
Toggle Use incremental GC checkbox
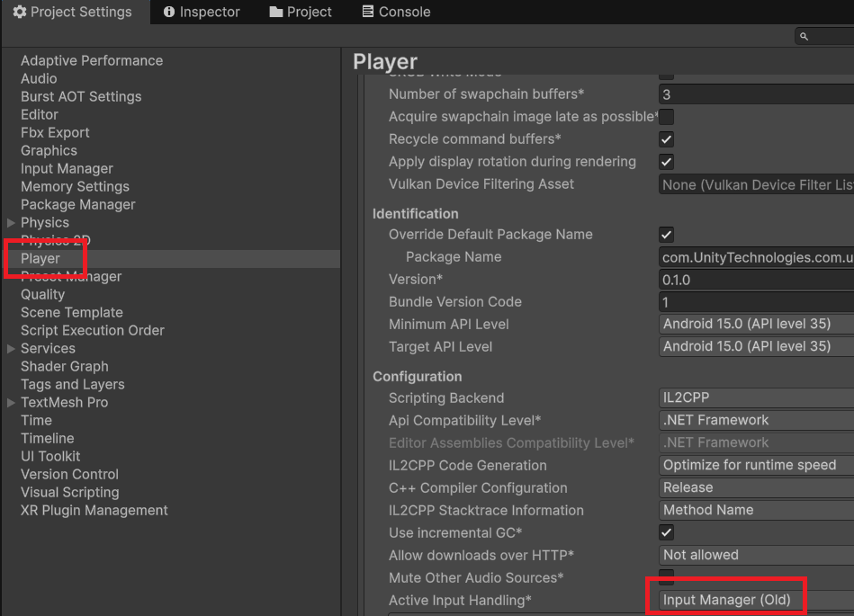point(667,533)
